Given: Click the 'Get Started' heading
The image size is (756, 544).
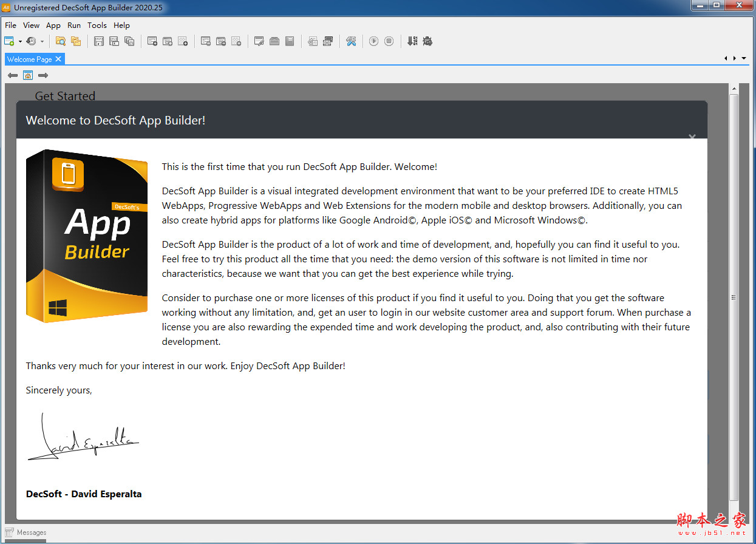Looking at the screenshot, I should [x=65, y=96].
